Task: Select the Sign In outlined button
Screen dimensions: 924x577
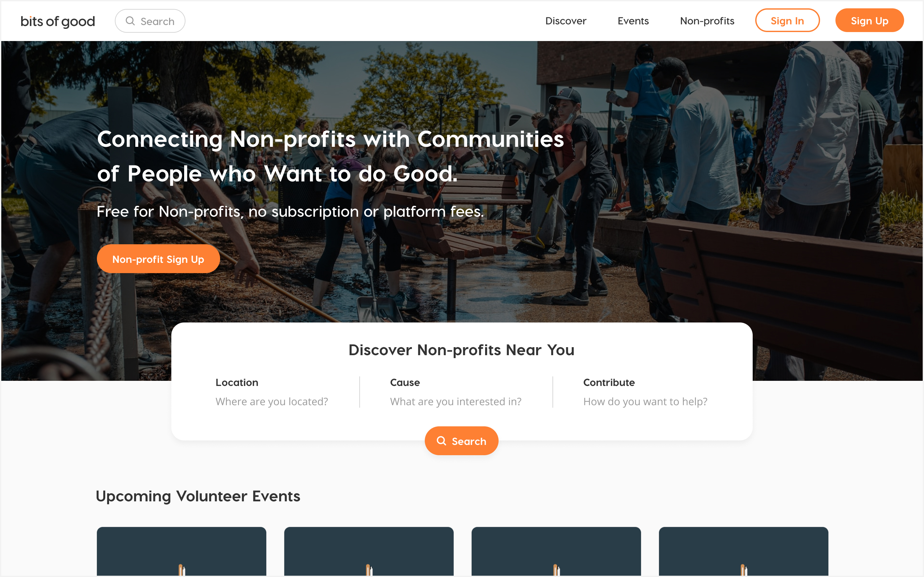Action: 787,21
